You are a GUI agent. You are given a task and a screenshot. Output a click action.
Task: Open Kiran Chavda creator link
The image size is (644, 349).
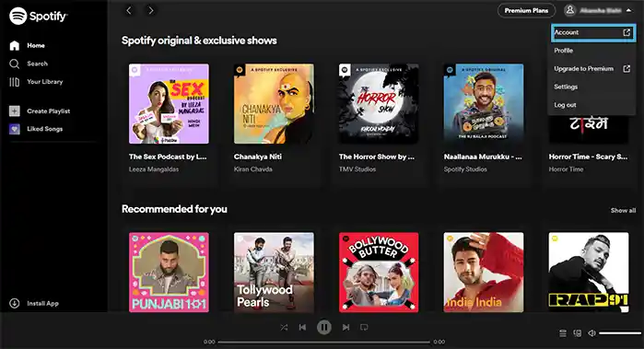[253, 169]
